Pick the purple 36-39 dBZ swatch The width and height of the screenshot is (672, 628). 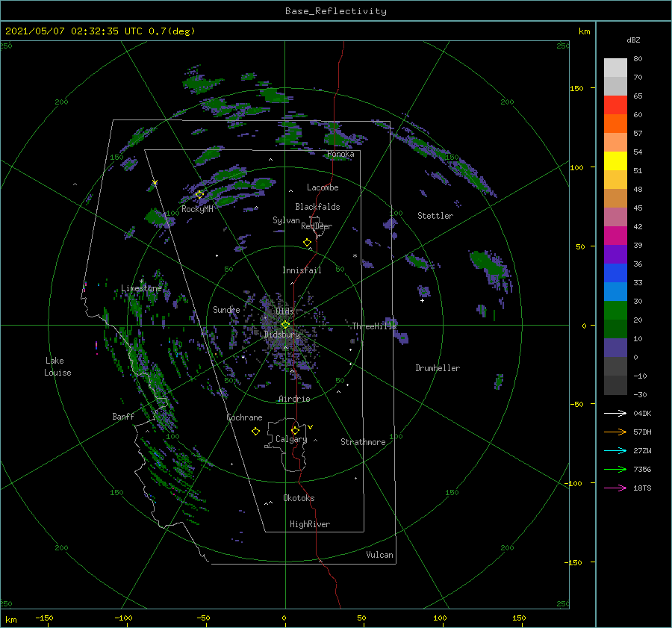[615, 255]
